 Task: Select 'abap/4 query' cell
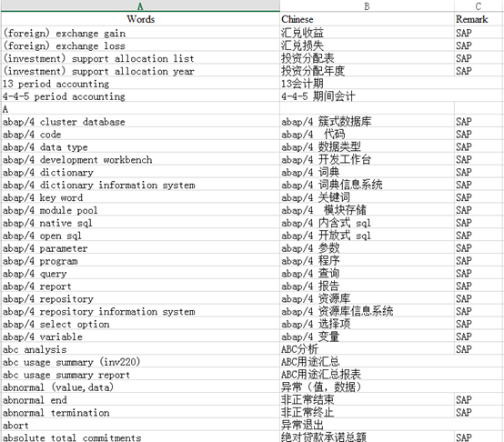140,274
